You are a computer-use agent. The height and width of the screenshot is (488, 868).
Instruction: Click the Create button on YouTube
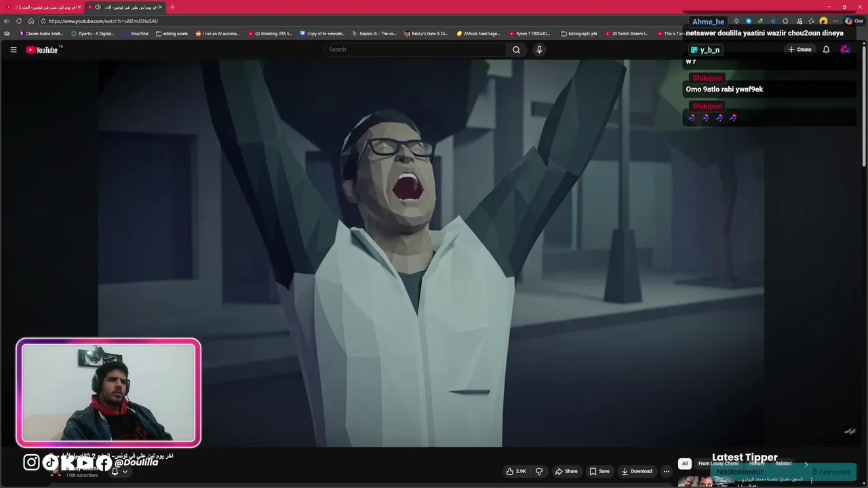pyautogui.click(x=800, y=49)
